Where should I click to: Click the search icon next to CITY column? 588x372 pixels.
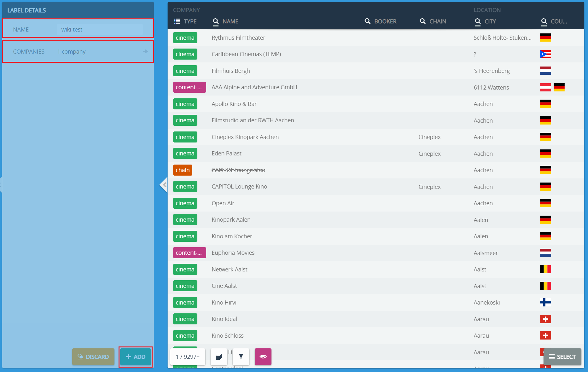click(x=478, y=21)
